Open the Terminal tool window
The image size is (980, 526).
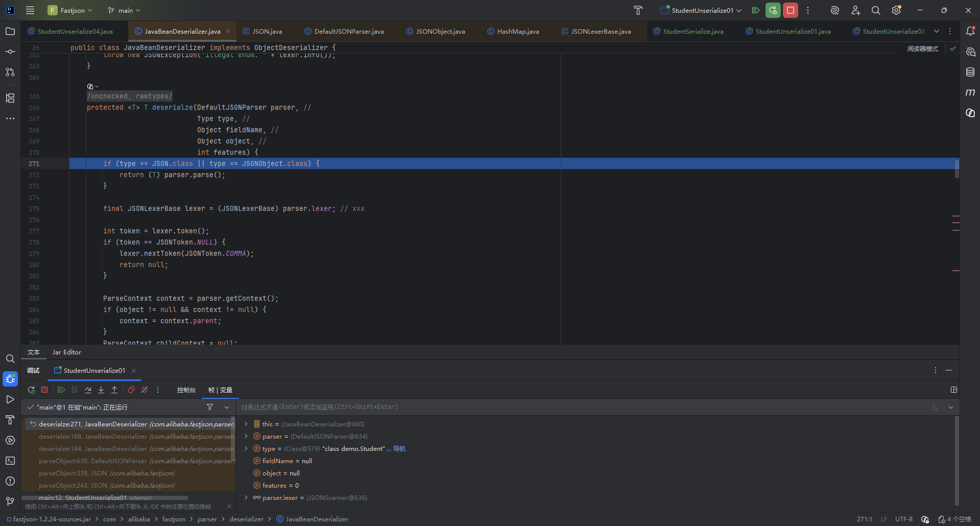pyautogui.click(x=10, y=461)
